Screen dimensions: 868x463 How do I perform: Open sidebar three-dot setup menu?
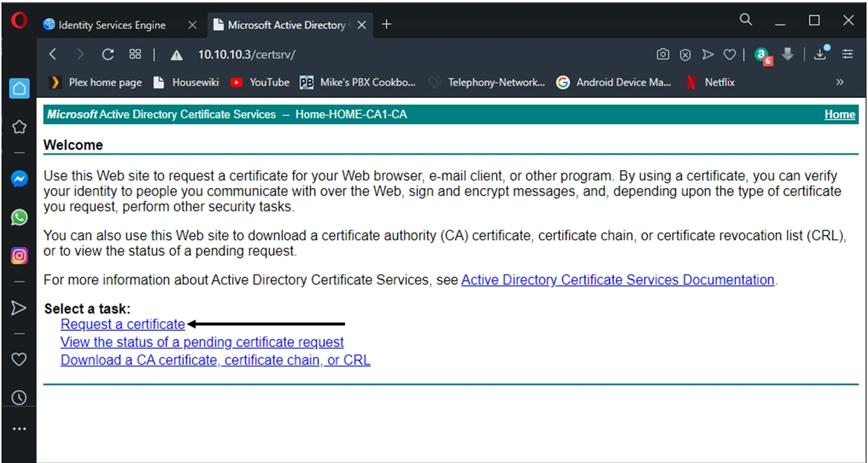19,429
